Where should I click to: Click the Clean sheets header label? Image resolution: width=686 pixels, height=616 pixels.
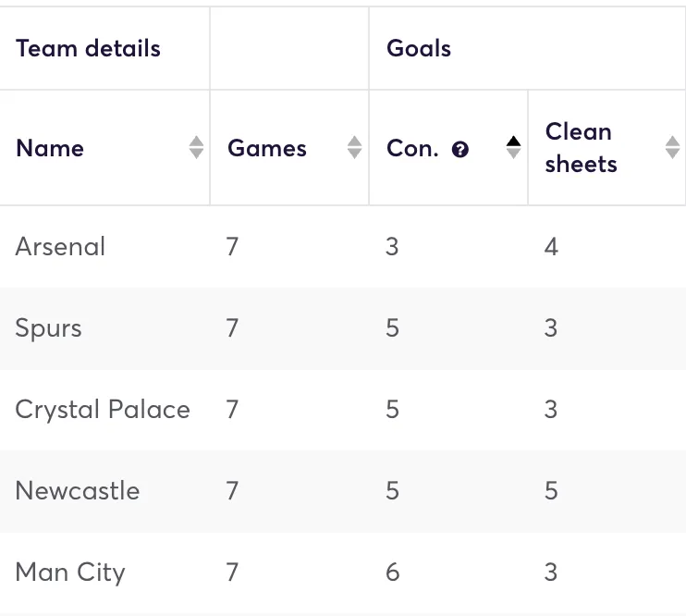581,148
